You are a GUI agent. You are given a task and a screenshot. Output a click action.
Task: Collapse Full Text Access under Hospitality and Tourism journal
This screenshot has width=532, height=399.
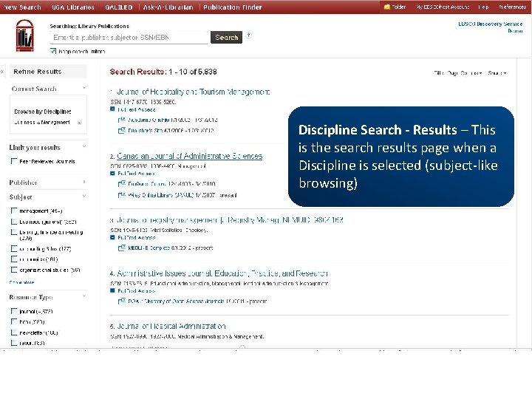pos(112,109)
